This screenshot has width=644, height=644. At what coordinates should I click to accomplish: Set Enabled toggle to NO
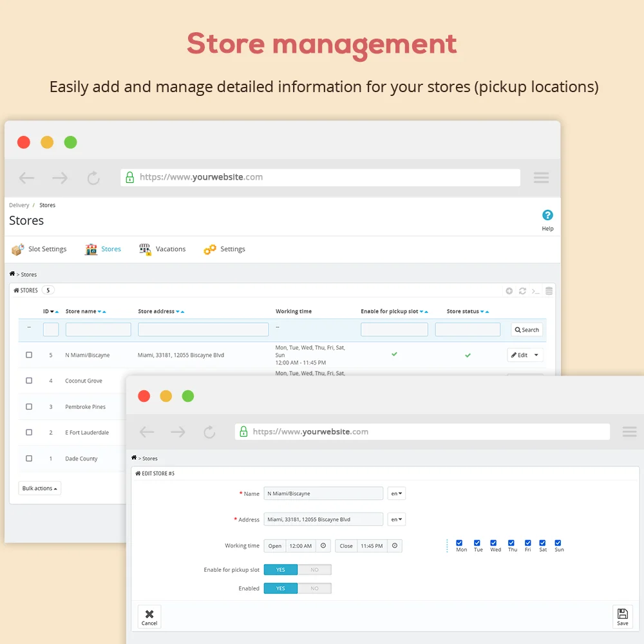point(315,589)
